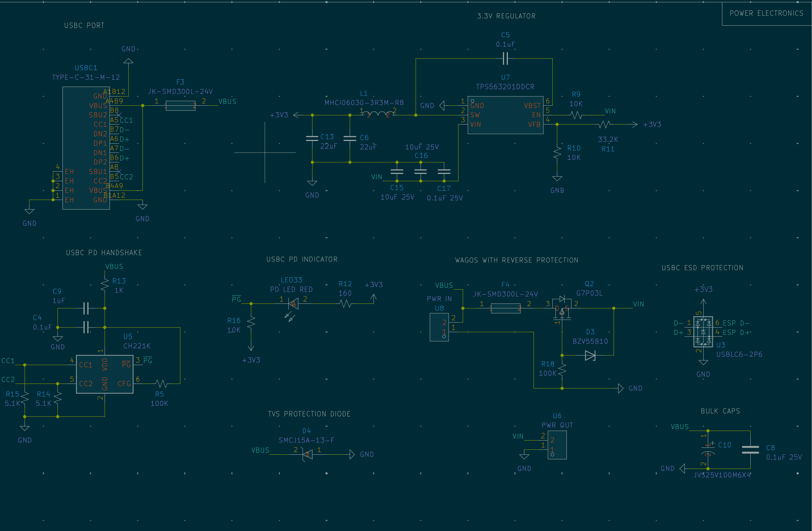Click the ESP D- net label

click(736, 323)
